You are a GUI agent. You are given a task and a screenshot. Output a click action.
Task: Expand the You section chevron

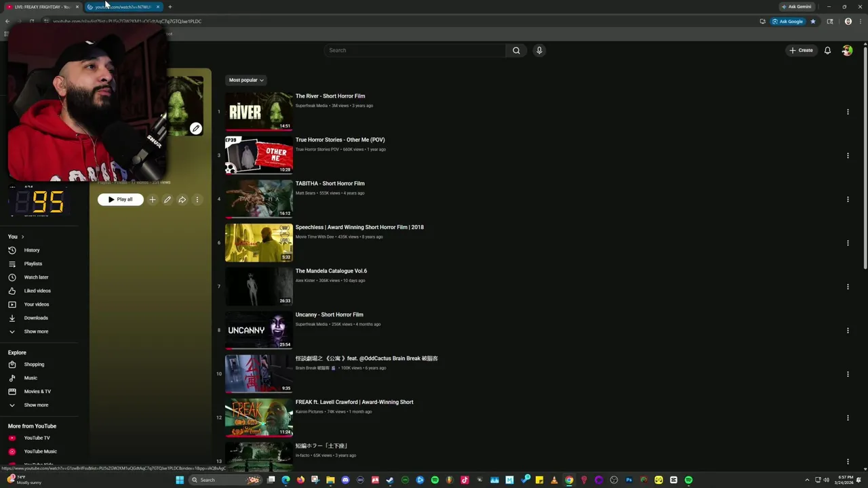click(x=22, y=237)
